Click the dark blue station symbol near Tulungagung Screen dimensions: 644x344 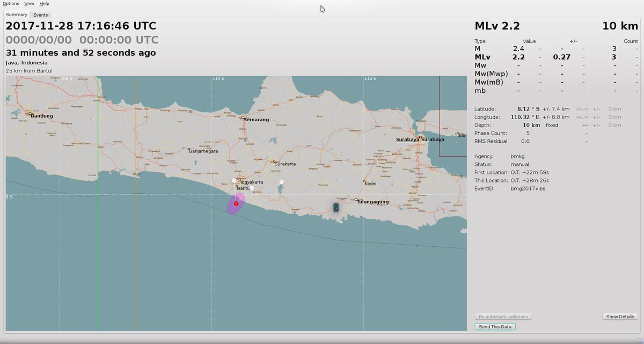click(x=336, y=207)
